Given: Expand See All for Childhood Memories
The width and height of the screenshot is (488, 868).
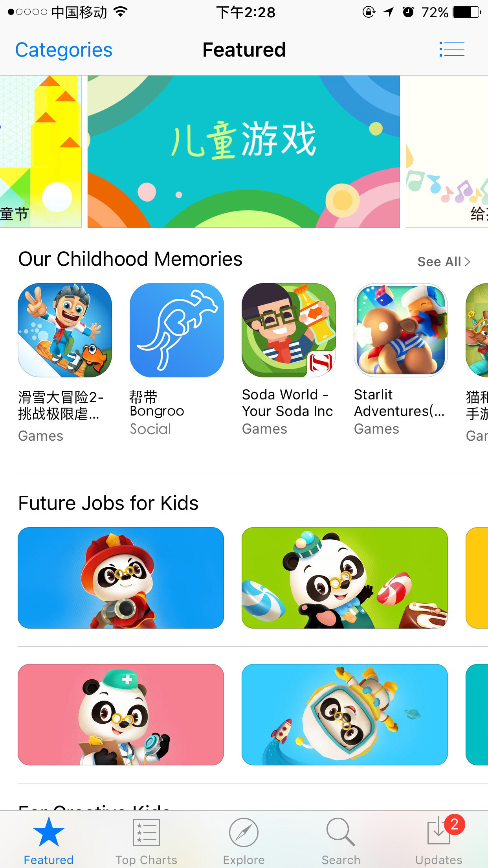Looking at the screenshot, I should click(444, 261).
